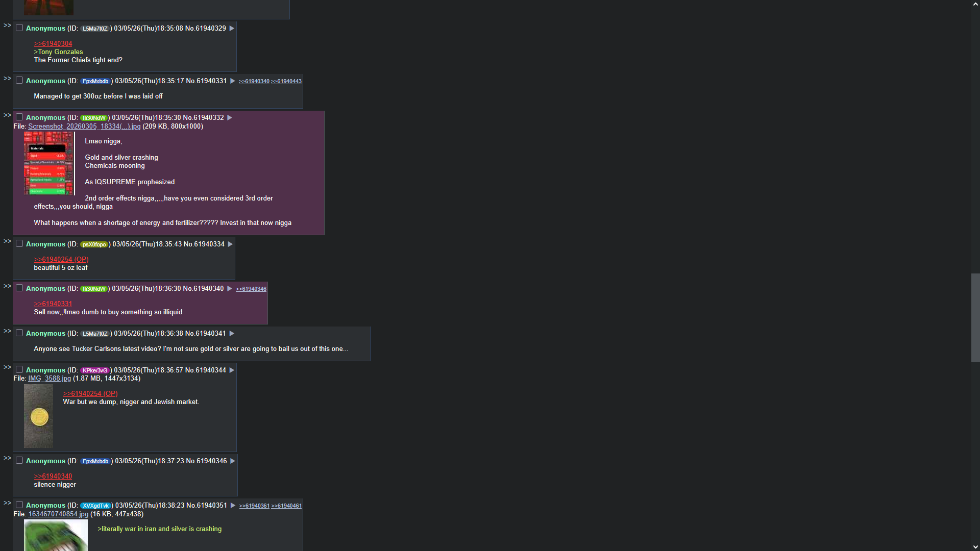Open post menu arrow for No.61940331
This screenshot has height=551, width=980.
tap(233, 81)
